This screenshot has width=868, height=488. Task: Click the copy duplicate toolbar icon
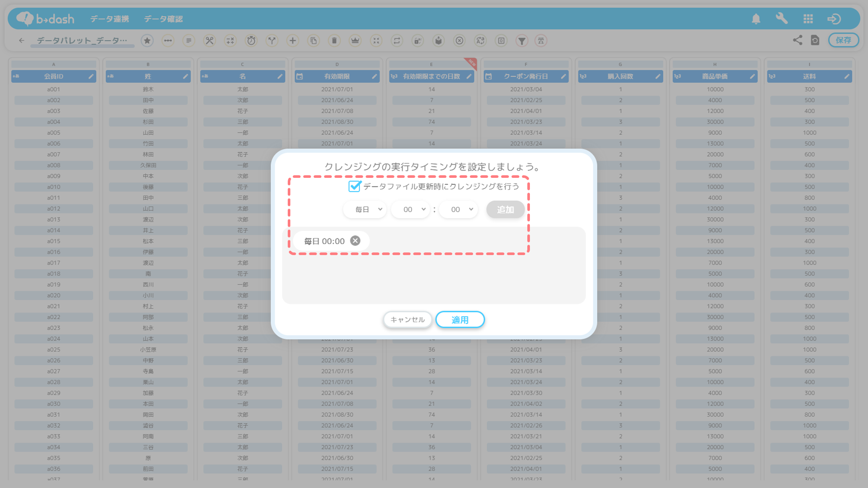click(314, 41)
